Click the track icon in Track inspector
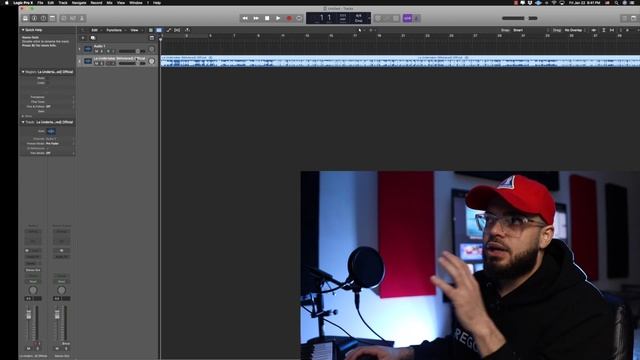This screenshot has height=360, width=640. 51,131
